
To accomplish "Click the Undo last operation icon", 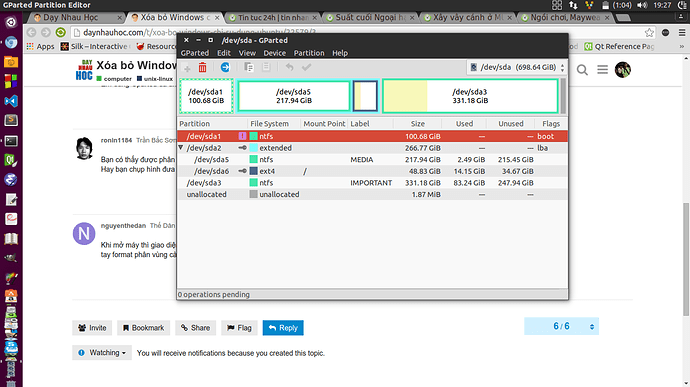I will 290,67.
